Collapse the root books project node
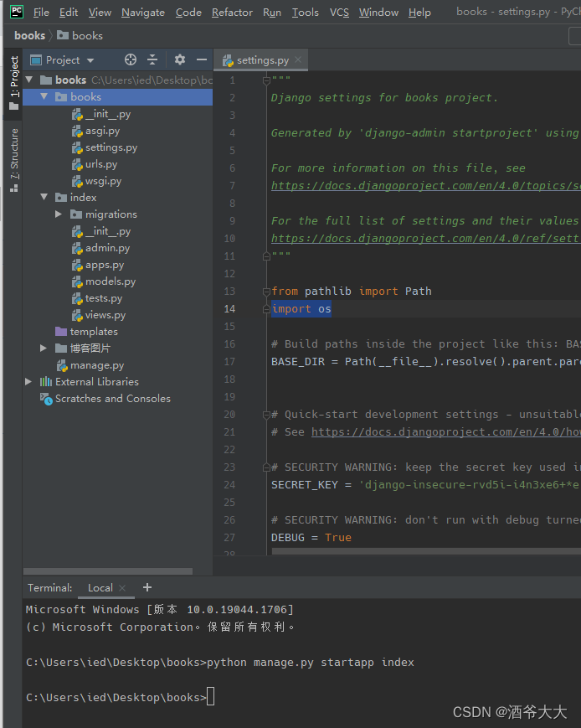 coord(29,80)
